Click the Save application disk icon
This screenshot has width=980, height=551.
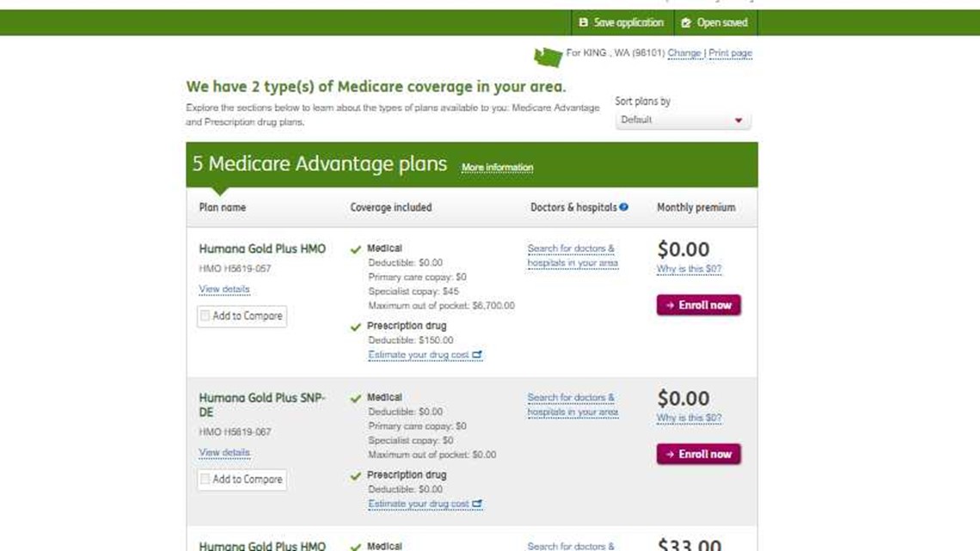[x=585, y=22]
